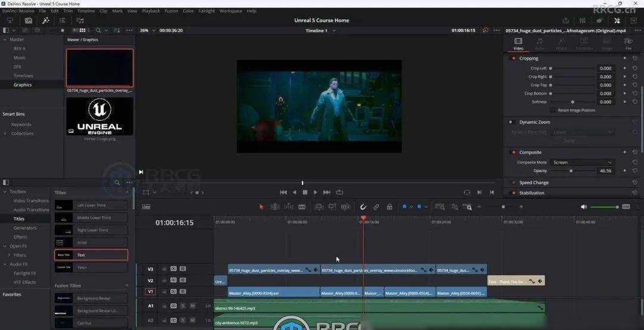The image size is (644, 330).
Task: Go to last frame transport button
Action: [x=327, y=192]
